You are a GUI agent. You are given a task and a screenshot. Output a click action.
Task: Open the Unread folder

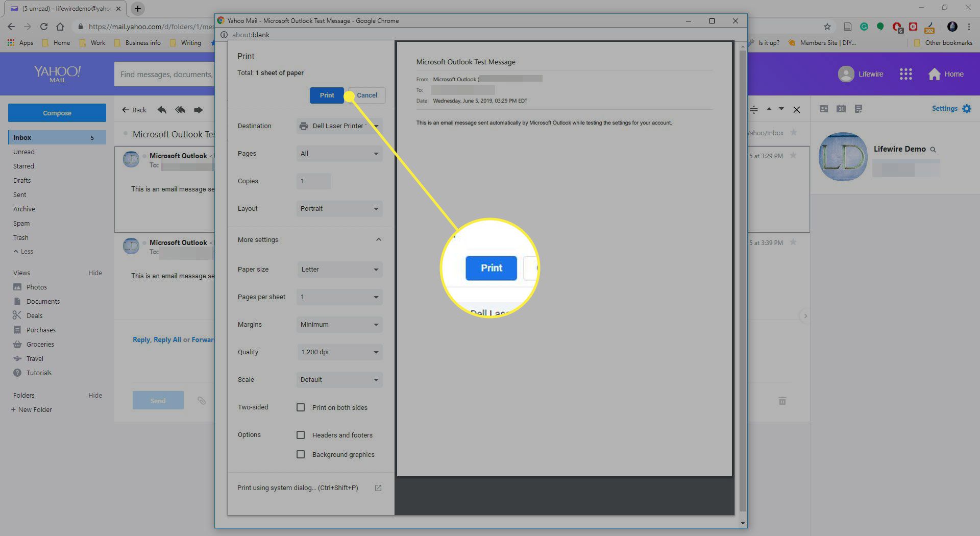pos(24,152)
